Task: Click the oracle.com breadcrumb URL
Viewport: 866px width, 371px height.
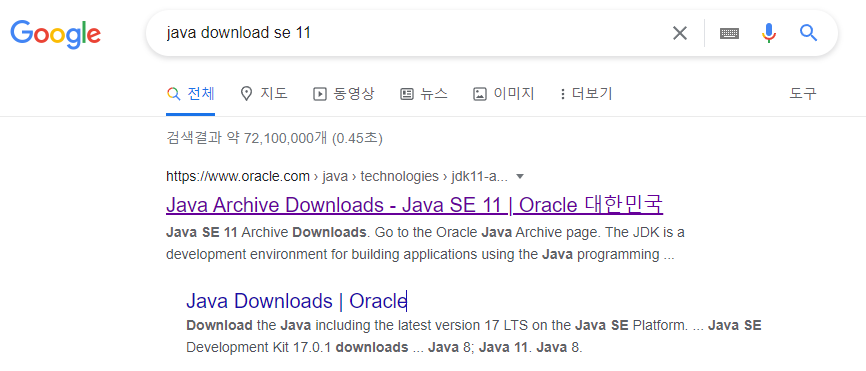Action: (x=337, y=177)
